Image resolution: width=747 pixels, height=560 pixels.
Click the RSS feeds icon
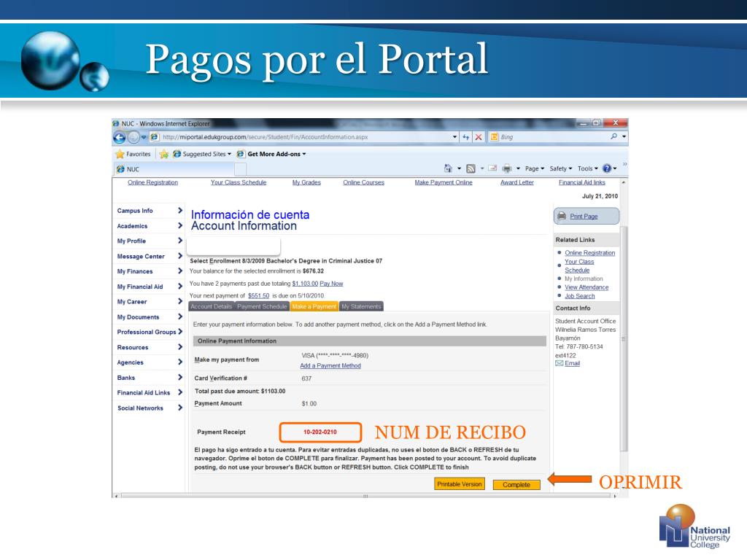point(471,168)
